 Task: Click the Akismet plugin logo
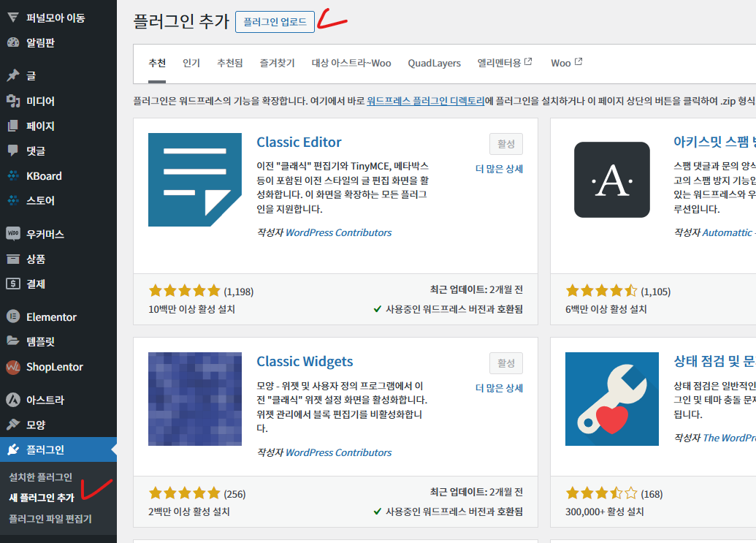612,180
